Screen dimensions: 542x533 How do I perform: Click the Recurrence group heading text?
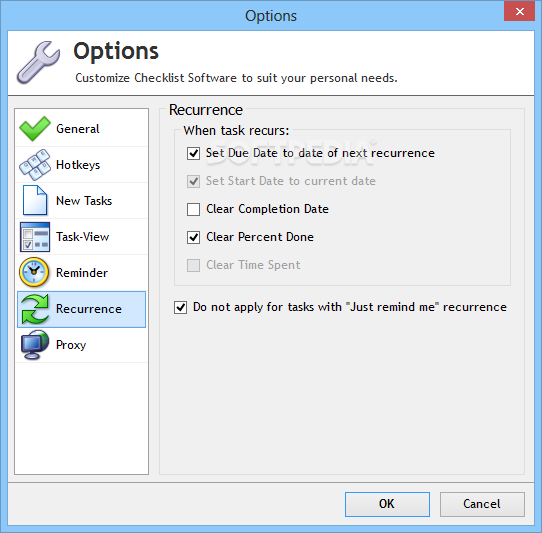pyautogui.click(x=206, y=110)
